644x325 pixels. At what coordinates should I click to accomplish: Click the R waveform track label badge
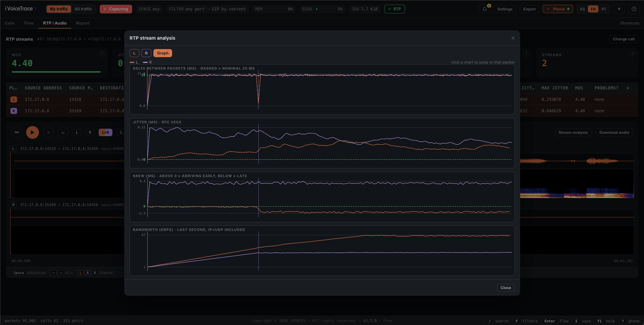(13, 205)
